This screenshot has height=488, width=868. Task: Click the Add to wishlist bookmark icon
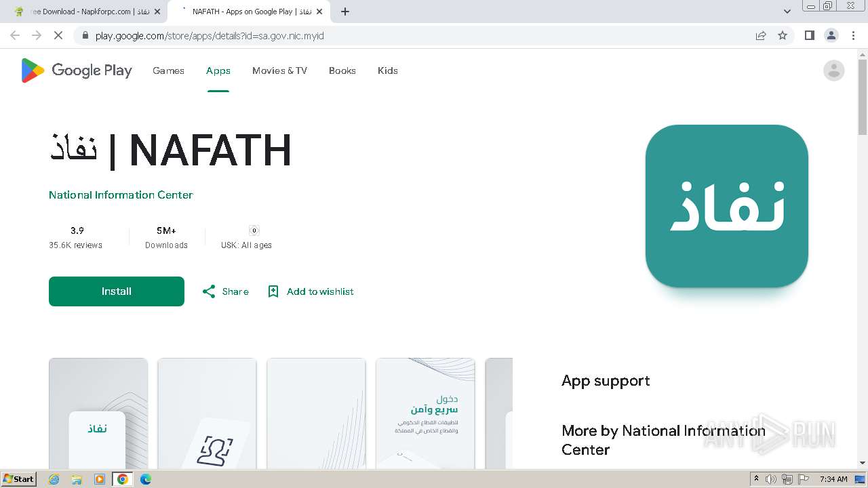273,291
